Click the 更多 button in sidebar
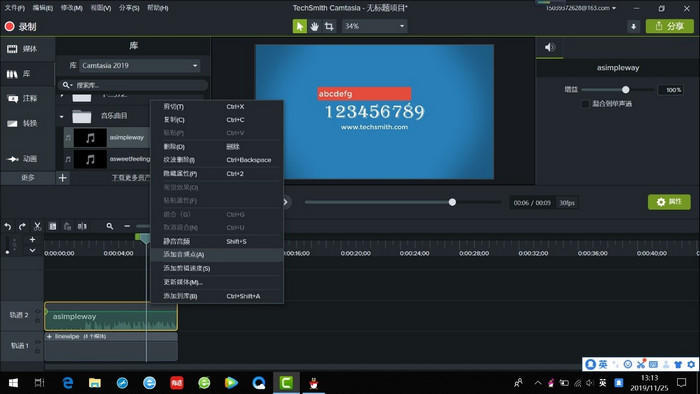 click(28, 178)
